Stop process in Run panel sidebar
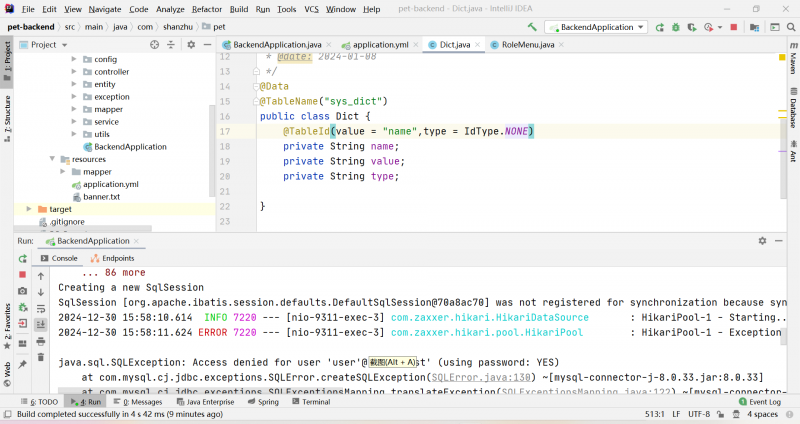 (22, 275)
